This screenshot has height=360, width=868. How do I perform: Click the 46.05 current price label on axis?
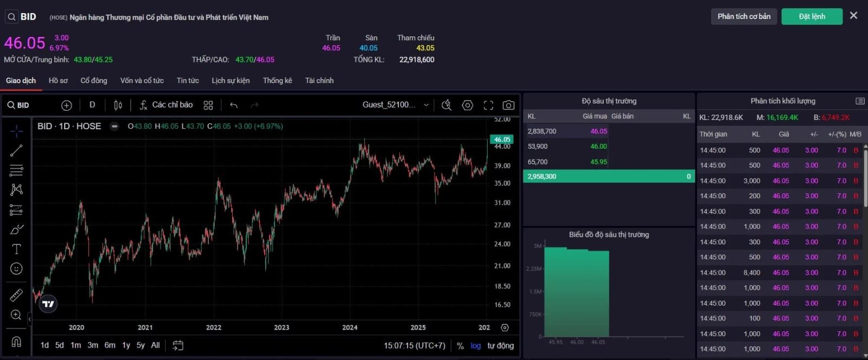pos(502,139)
